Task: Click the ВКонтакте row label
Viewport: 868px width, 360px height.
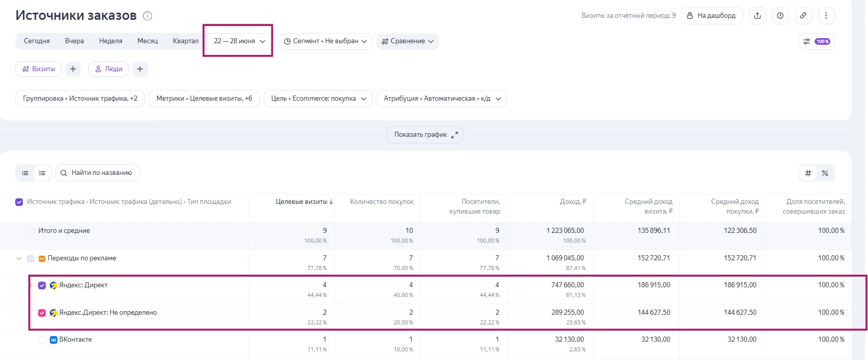Action: [76, 340]
